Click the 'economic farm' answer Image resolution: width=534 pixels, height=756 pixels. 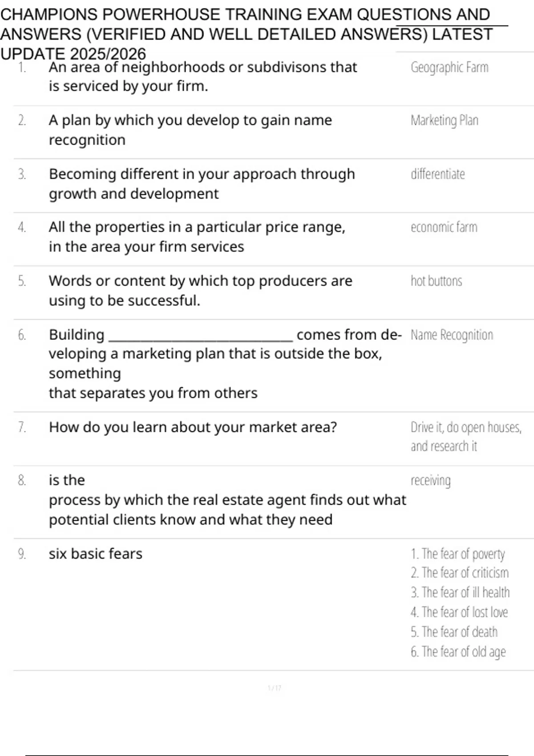click(444, 227)
